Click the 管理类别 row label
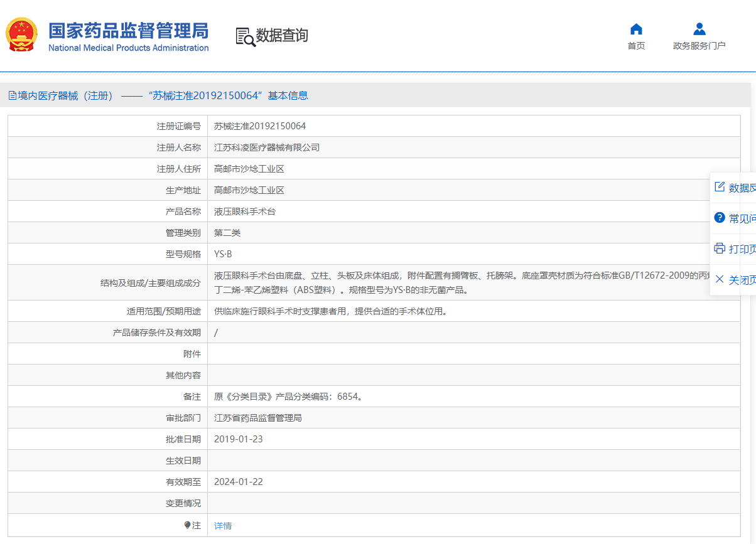This screenshot has height=544, width=756. [x=183, y=233]
